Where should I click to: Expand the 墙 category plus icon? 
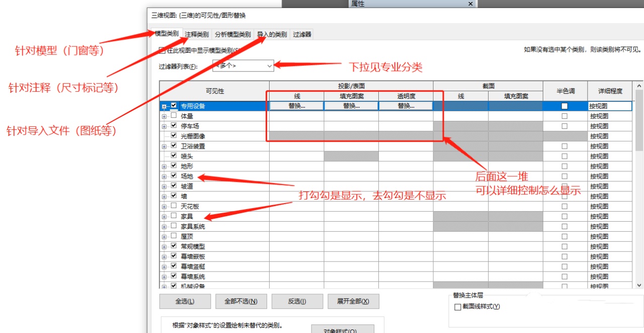(x=164, y=196)
